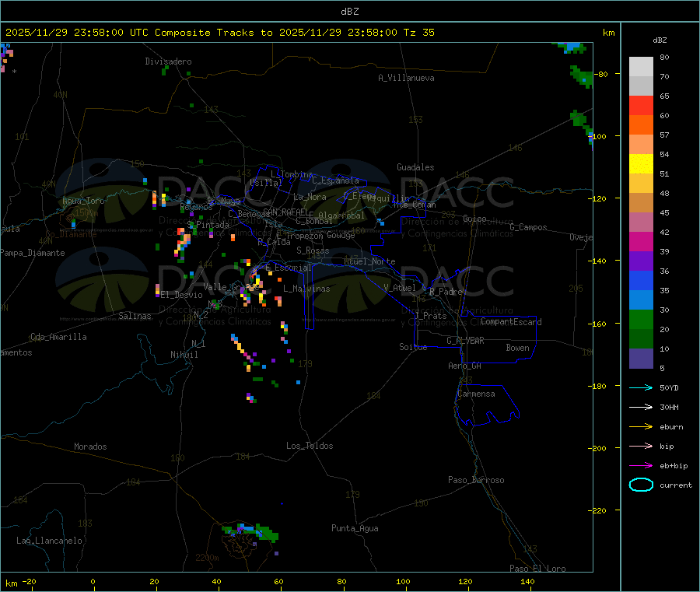The image size is (700, 592).
Task: Click the Agua_Toro location label
Action: click(83, 201)
